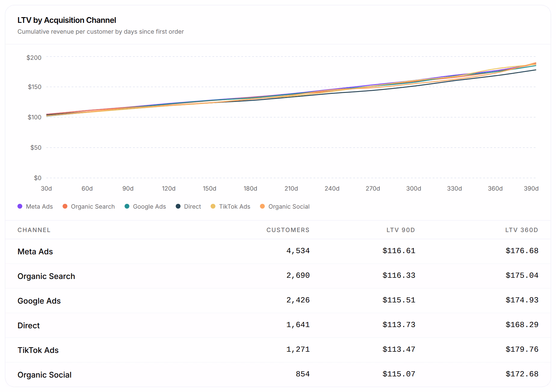Image resolution: width=556 pixels, height=392 pixels.
Task: Click the 2,690 customers value
Action: coord(298,275)
